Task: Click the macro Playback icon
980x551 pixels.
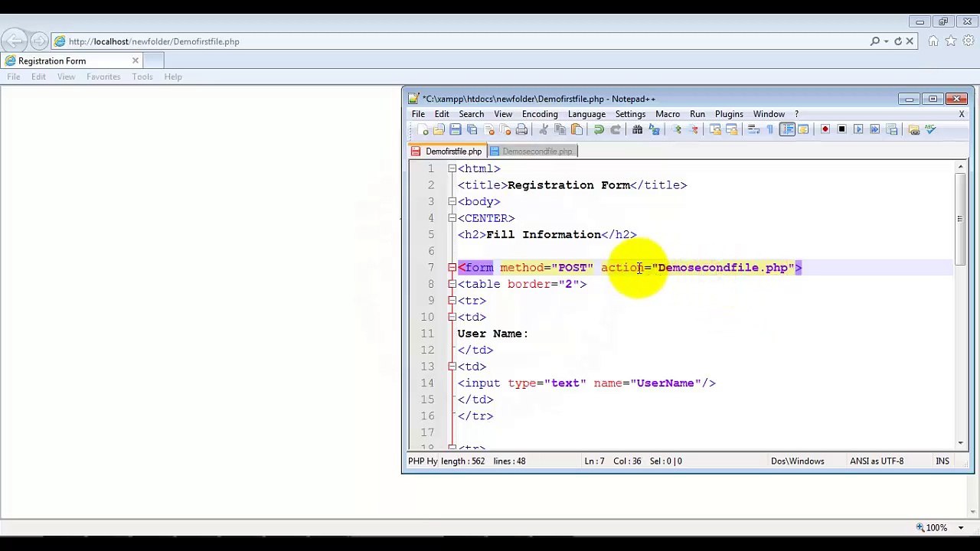Action: click(858, 130)
